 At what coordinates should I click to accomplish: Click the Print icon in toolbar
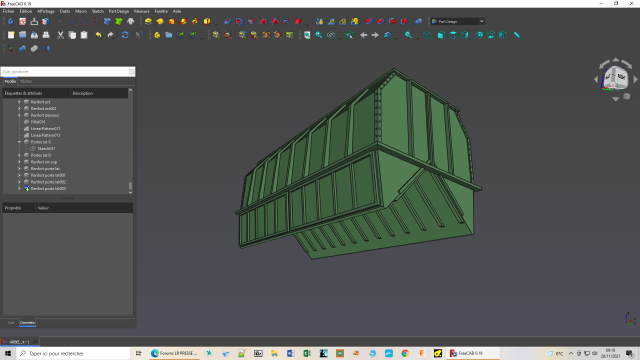(x=46, y=35)
